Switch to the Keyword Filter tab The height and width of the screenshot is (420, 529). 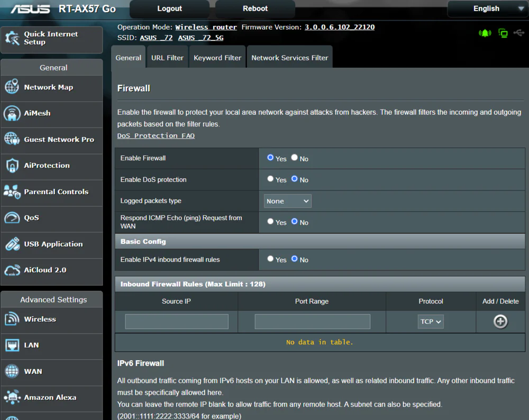(x=217, y=58)
